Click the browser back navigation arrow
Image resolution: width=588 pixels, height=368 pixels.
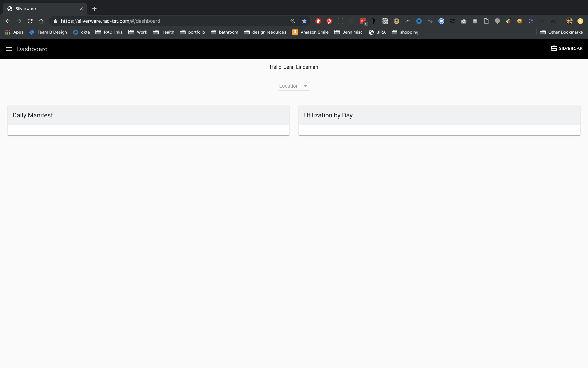8,21
